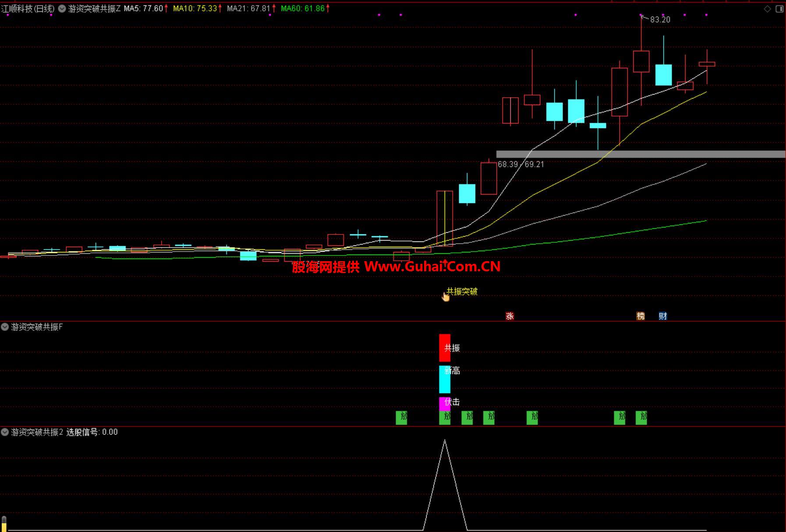This screenshot has width=786, height=532.
Task: Click the green MA60: 61.86 label
Action: point(303,8)
